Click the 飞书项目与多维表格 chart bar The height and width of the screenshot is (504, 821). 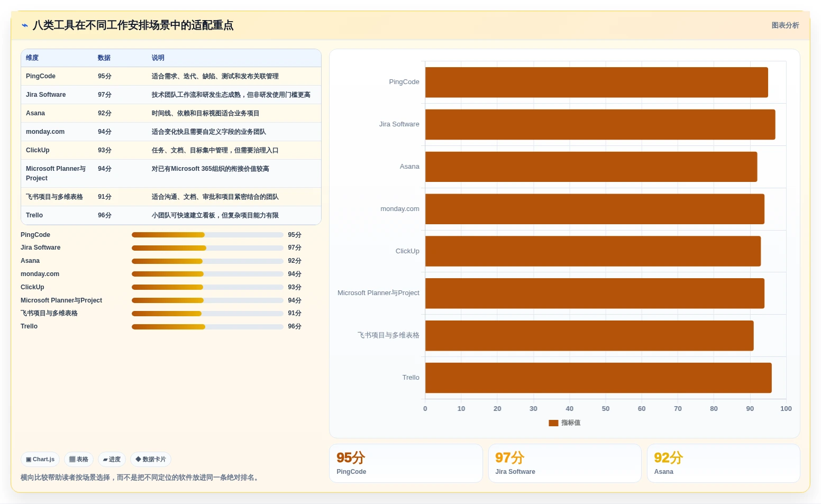pos(589,336)
